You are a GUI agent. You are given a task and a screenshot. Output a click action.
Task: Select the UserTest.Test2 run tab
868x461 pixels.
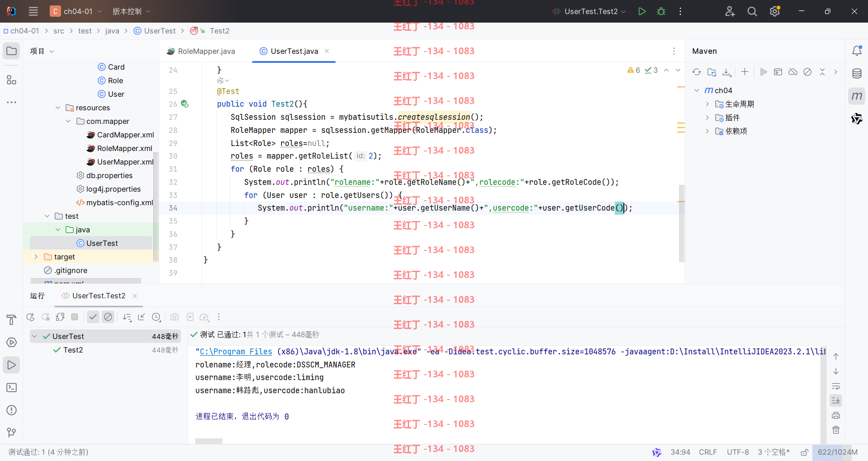click(x=99, y=296)
